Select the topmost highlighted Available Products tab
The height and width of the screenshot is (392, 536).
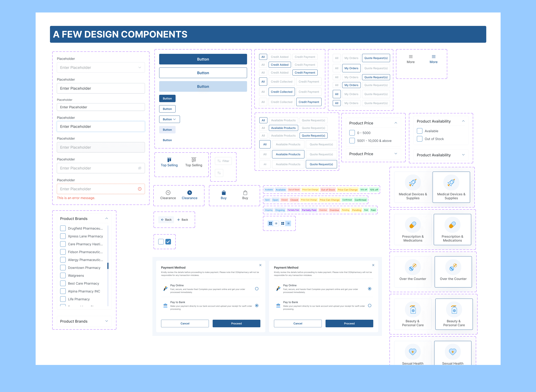(x=283, y=128)
